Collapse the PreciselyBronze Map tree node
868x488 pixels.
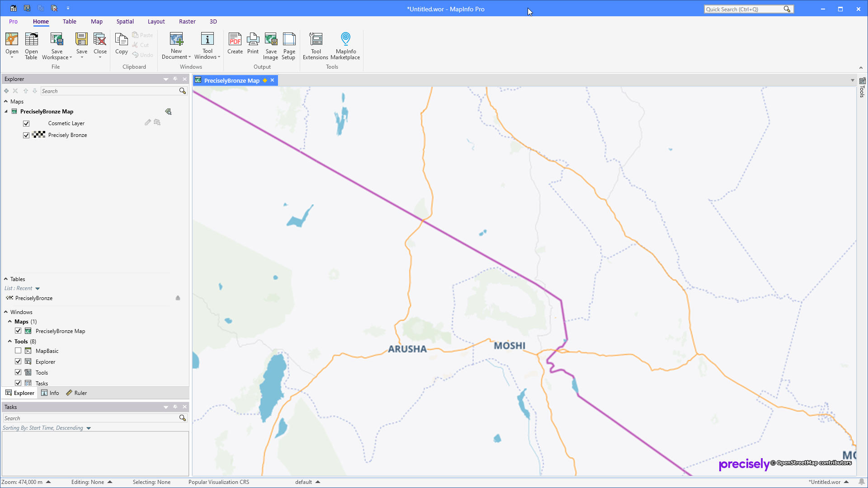[x=6, y=111]
